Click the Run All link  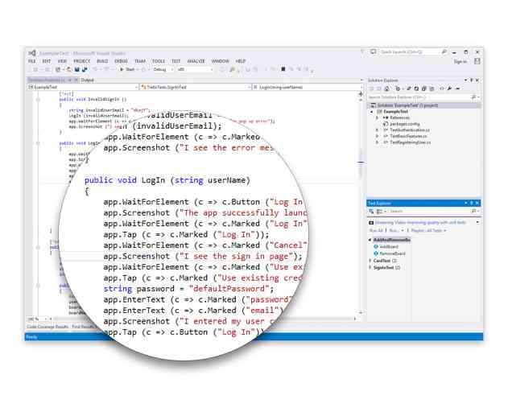pos(376,231)
